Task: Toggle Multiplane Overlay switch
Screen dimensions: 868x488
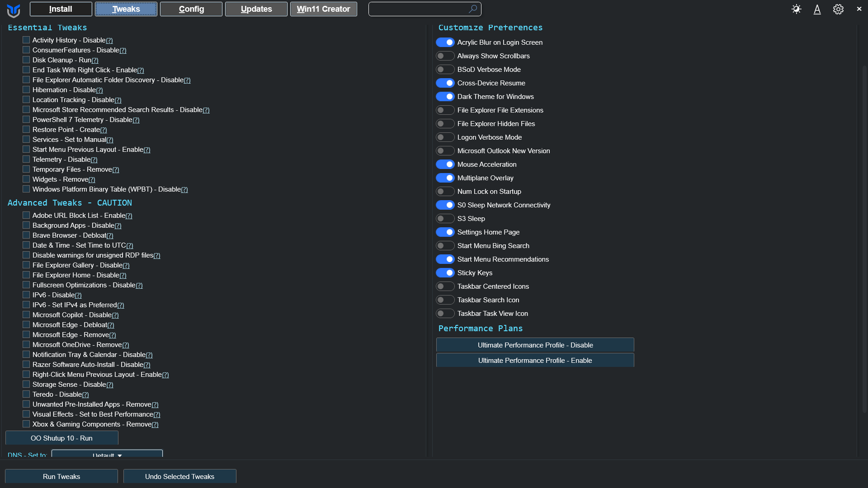Action: click(x=445, y=178)
